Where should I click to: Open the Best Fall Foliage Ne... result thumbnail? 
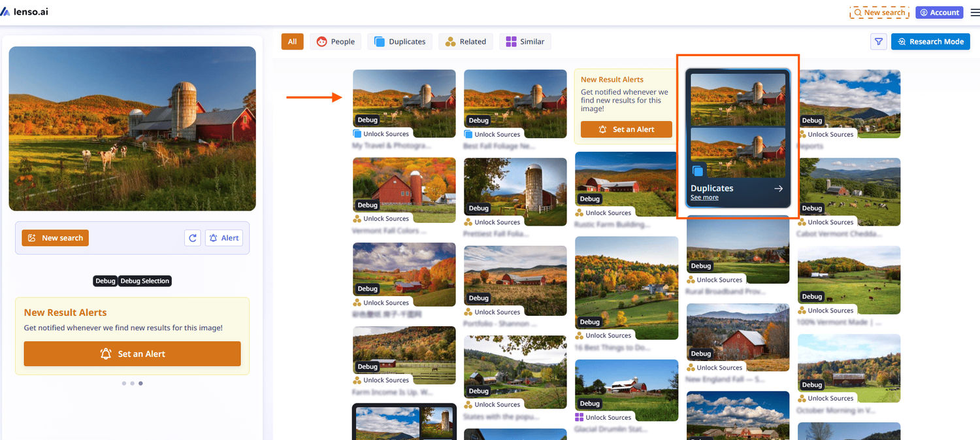(x=515, y=103)
